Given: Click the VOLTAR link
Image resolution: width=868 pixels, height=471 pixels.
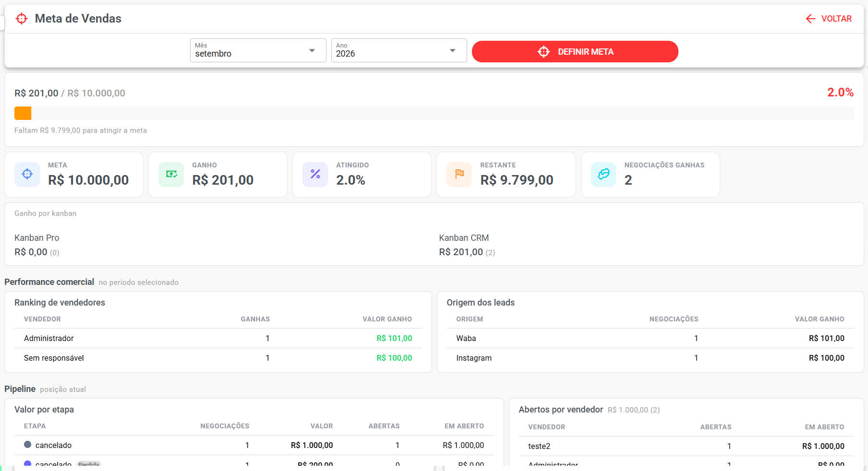Looking at the screenshot, I should pyautogui.click(x=829, y=19).
